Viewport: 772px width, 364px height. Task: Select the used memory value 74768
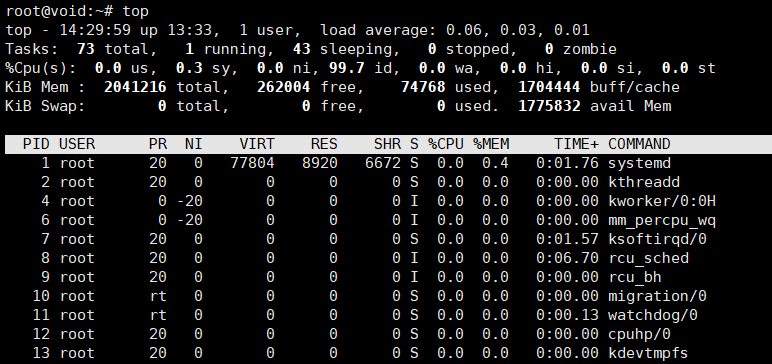pyautogui.click(x=423, y=87)
